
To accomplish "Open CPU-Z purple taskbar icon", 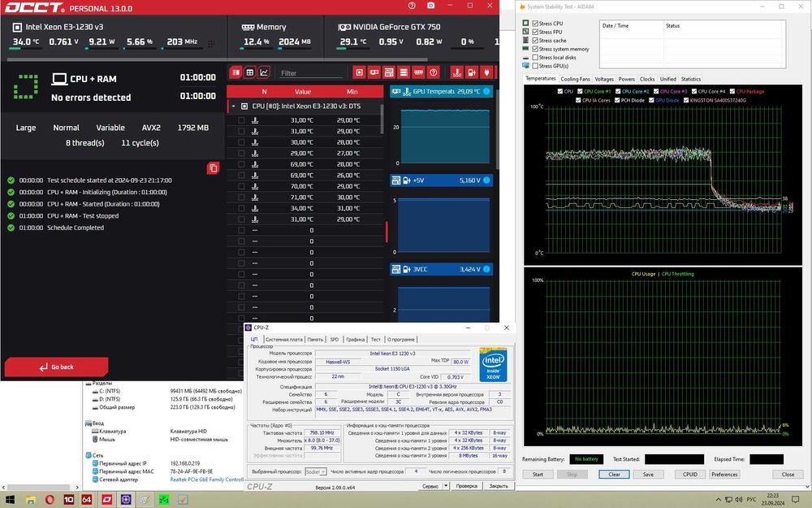I will [x=126, y=500].
